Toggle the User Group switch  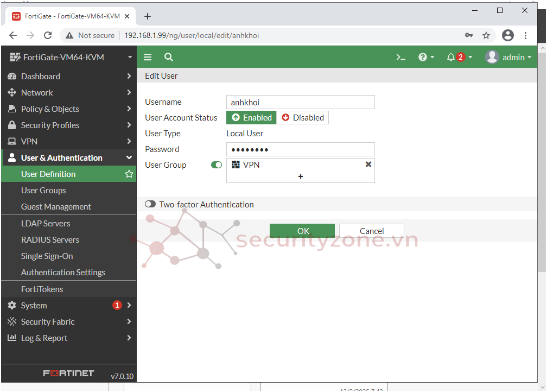pyautogui.click(x=217, y=165)
